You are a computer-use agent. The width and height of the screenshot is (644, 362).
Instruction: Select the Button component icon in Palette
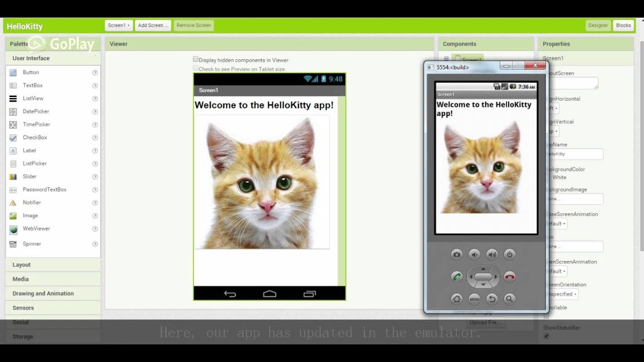[13, 72]
